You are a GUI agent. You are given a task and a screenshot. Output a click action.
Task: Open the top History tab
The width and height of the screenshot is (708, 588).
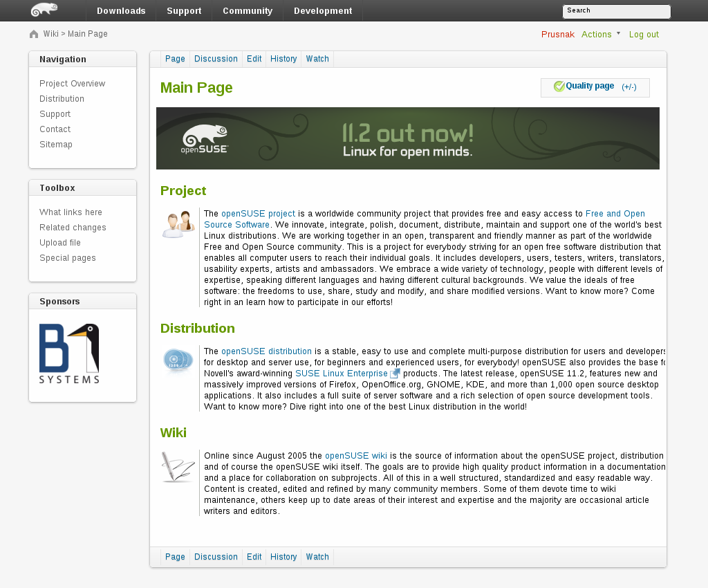point(283,59)
